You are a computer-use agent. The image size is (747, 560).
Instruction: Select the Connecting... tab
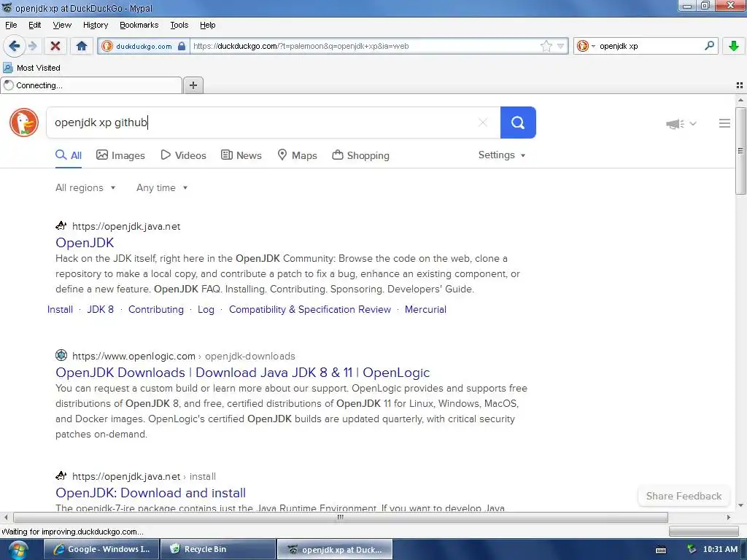coord(91,85)
